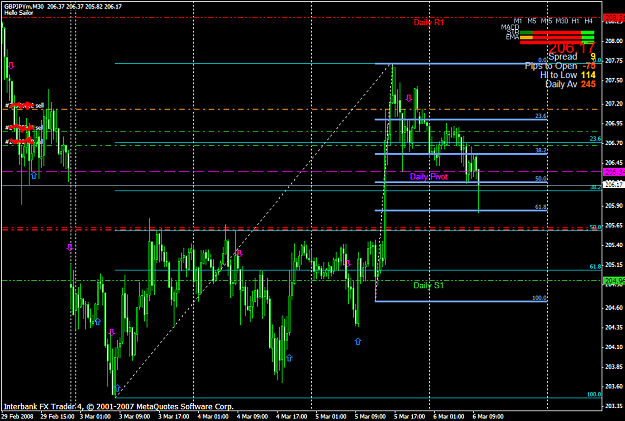Select the H1 timeframe label in signal panel

575,21
